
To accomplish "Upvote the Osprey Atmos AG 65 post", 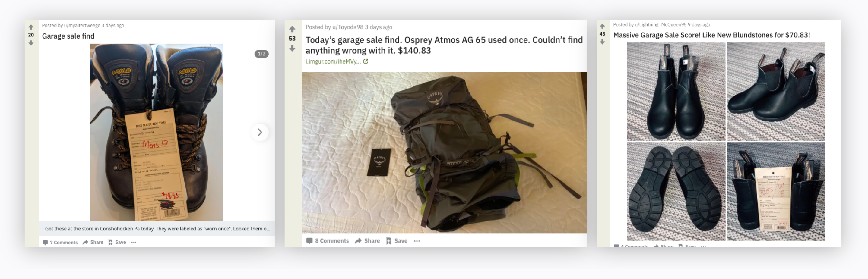I will click(292, 29).
